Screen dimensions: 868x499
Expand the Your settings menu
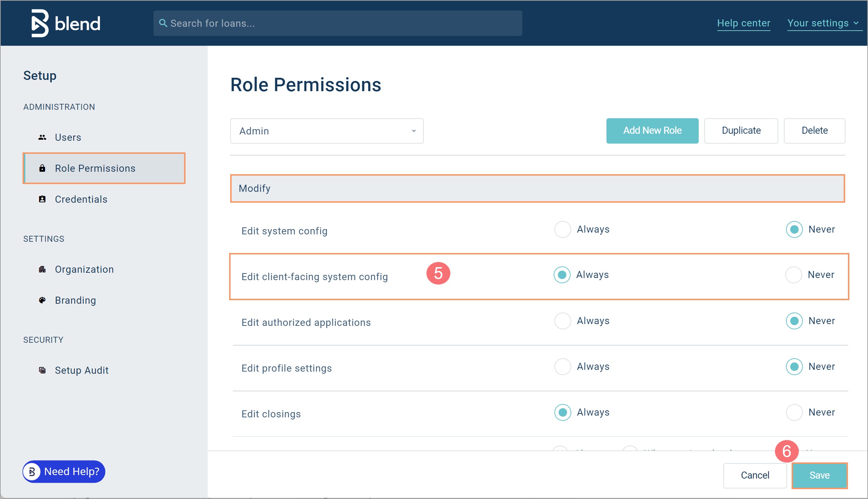[823, 23]
